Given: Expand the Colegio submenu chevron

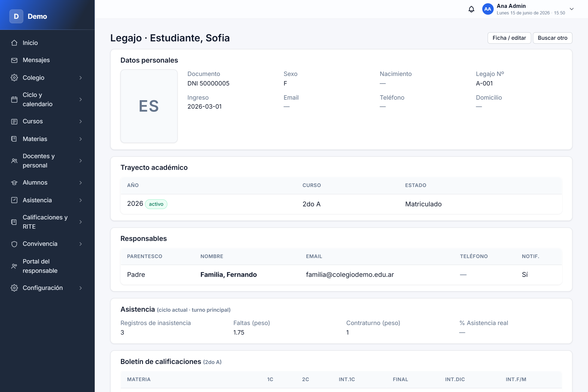Looking at the screenshot, I should point(81,78).
